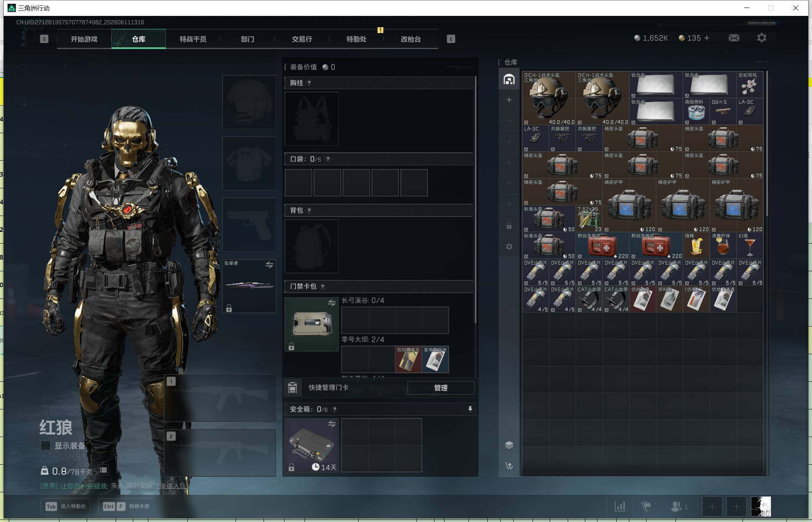Select the 仿地下通道 keycard in stash
Viewport: 812px width, 522px height.
click(723, 299)
